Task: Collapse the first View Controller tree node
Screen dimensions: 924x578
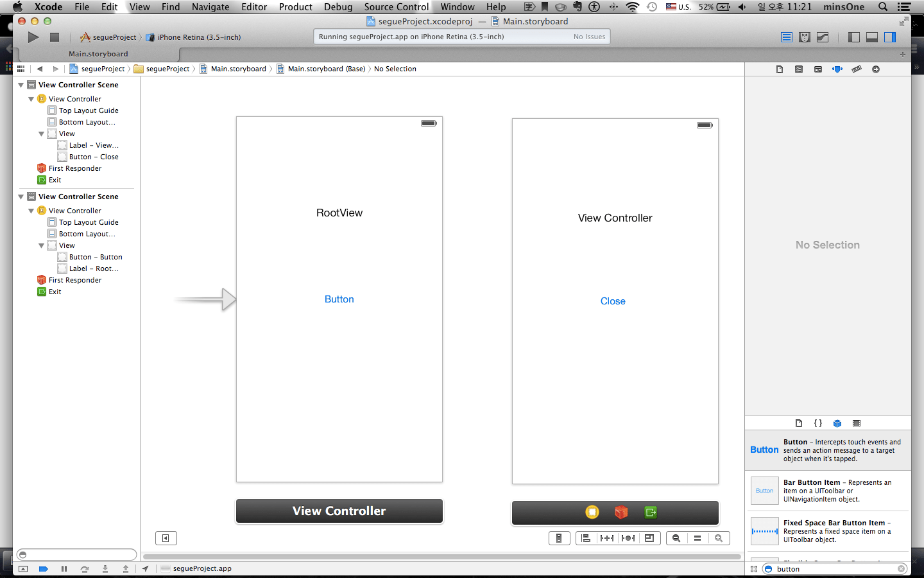Action: 31,99
